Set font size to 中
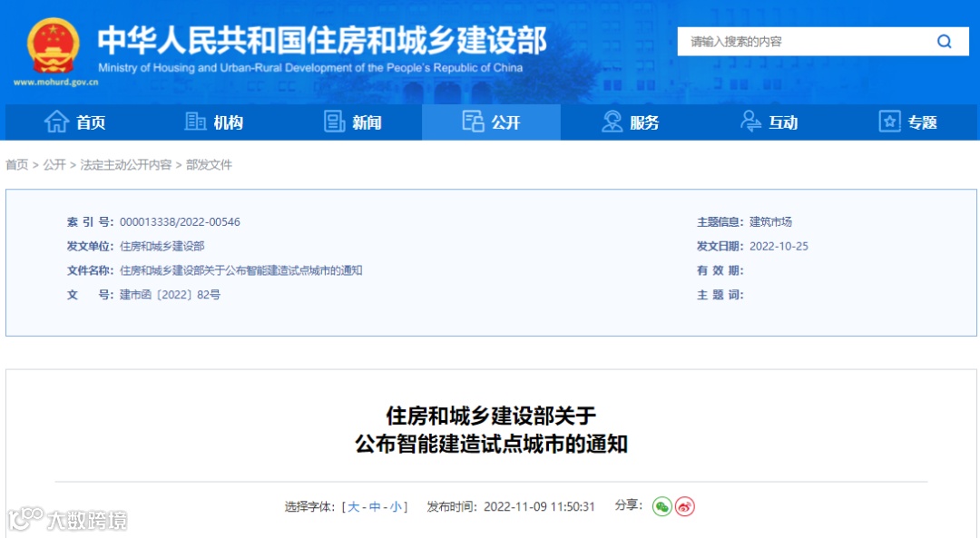This screenshot has height=538, width=980. tap(375, 507)
